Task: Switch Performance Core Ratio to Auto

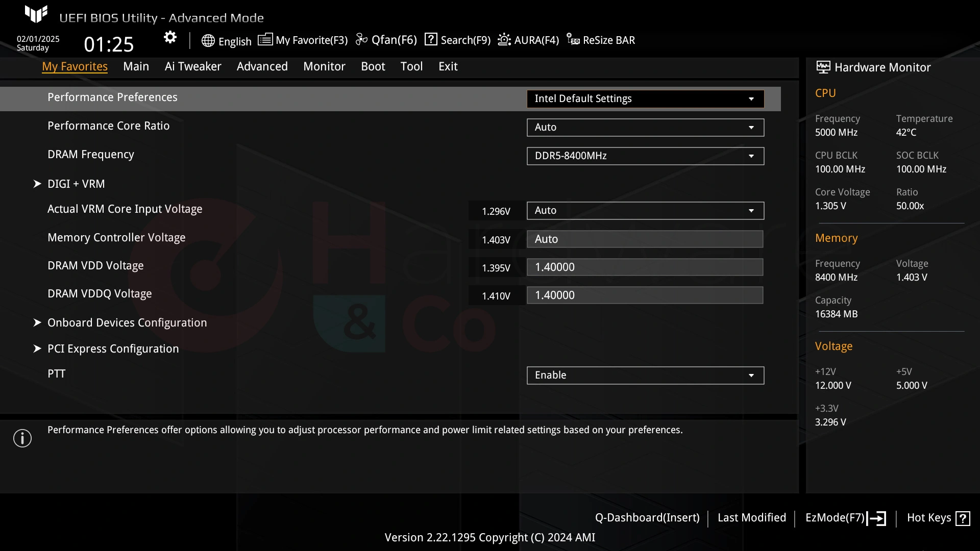Action: 645,127
